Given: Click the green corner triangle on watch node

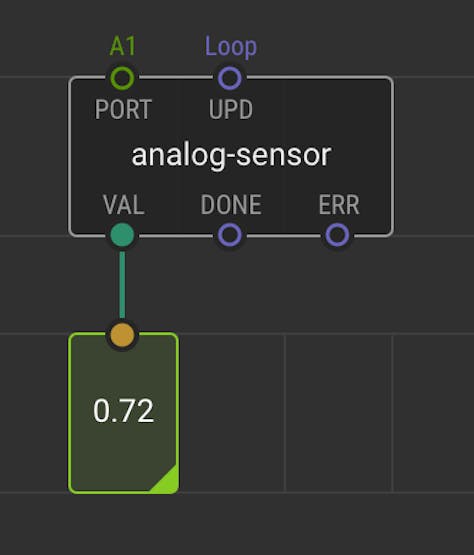Looking at the screenshot, I should click(x=166, y=481).
